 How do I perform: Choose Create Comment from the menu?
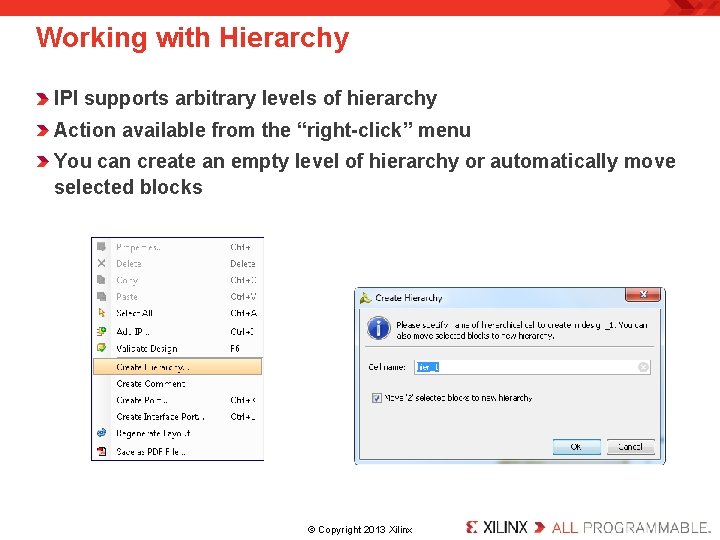[178, 383]
